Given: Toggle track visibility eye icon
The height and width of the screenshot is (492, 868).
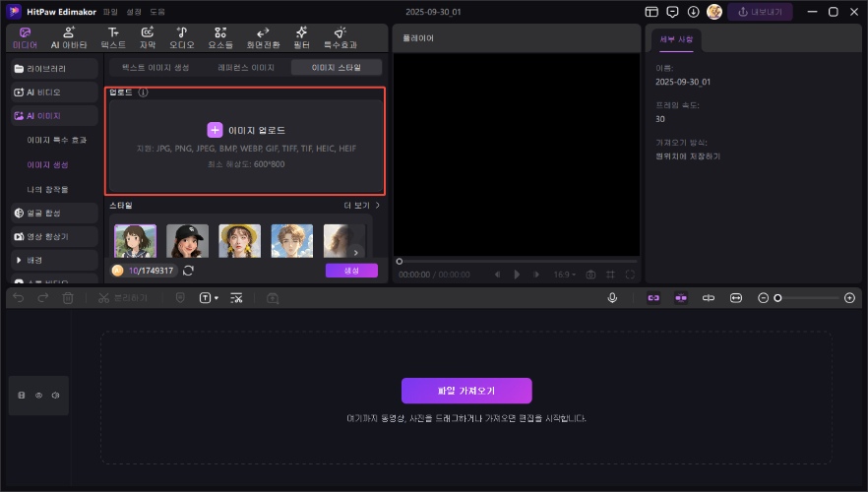Looking at the screenshot, I should pyautogui.click(x=38, y=396).
